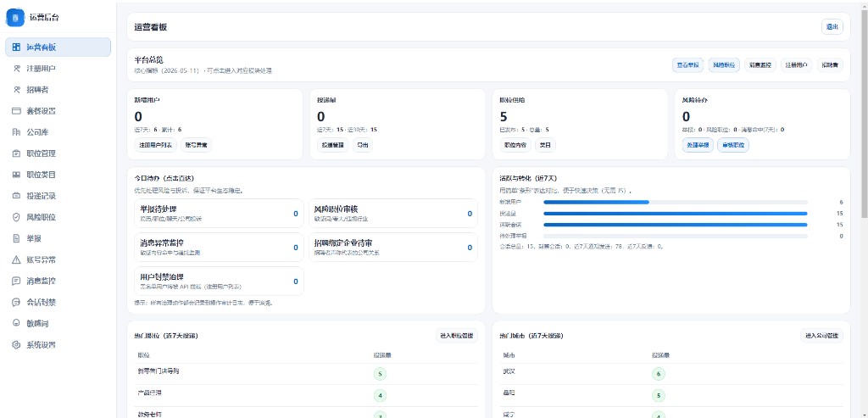868x418 pixels.
Task: Click the 岳阳 row in 热门城市 table
Action: pos(671,395)
